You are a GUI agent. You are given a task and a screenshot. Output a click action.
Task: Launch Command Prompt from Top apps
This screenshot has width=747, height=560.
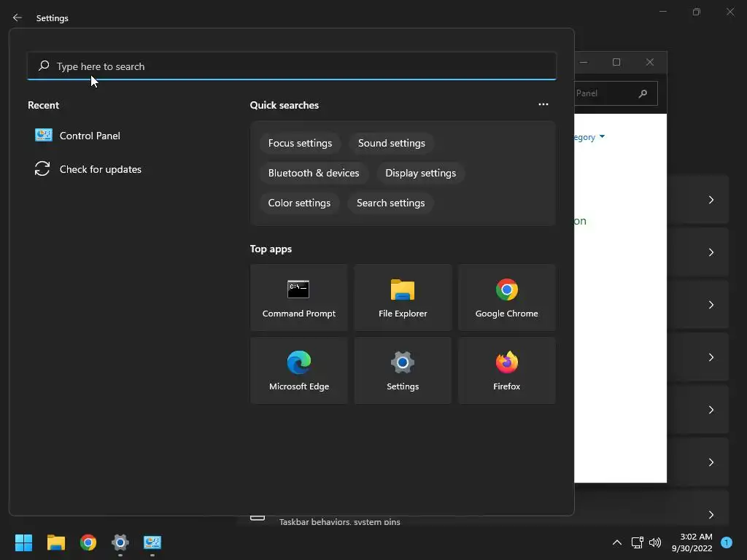tap(298, 297)
